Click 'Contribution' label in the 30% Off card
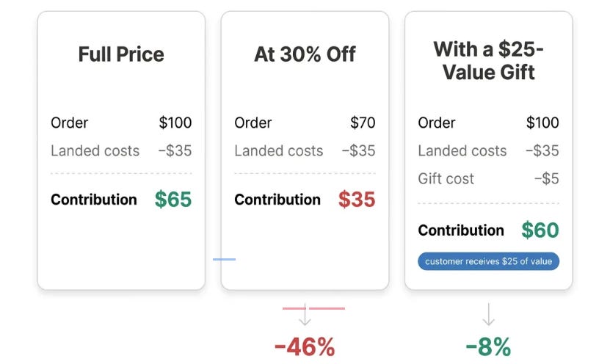 tap(277, 200)
